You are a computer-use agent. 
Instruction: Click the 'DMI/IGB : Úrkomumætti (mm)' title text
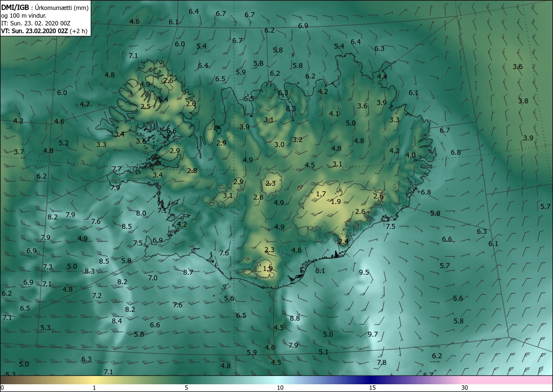(44, 7)
